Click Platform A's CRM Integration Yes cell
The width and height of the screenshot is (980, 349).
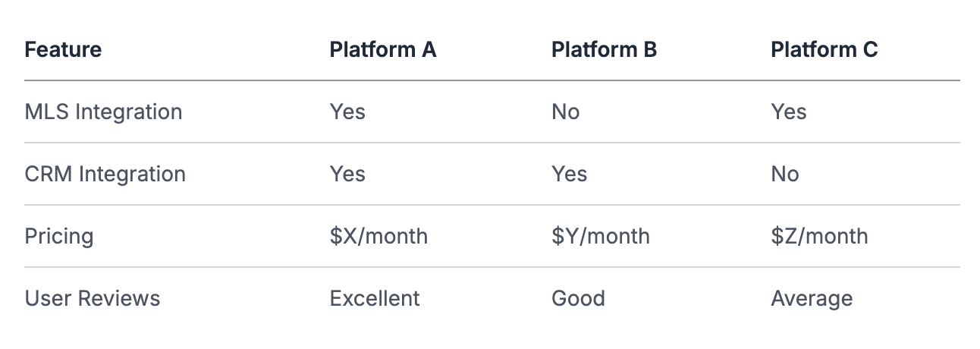point(347,174)
